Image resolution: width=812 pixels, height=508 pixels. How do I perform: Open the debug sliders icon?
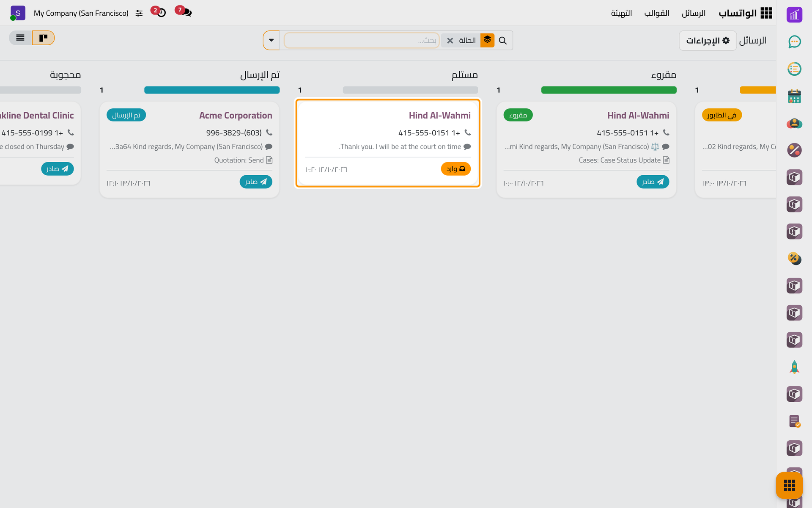click(x=139, y=13)
